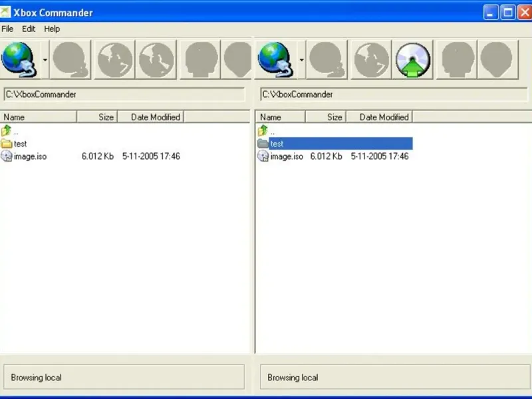Open the right connect button dropdown arrow

pos(301,60)
